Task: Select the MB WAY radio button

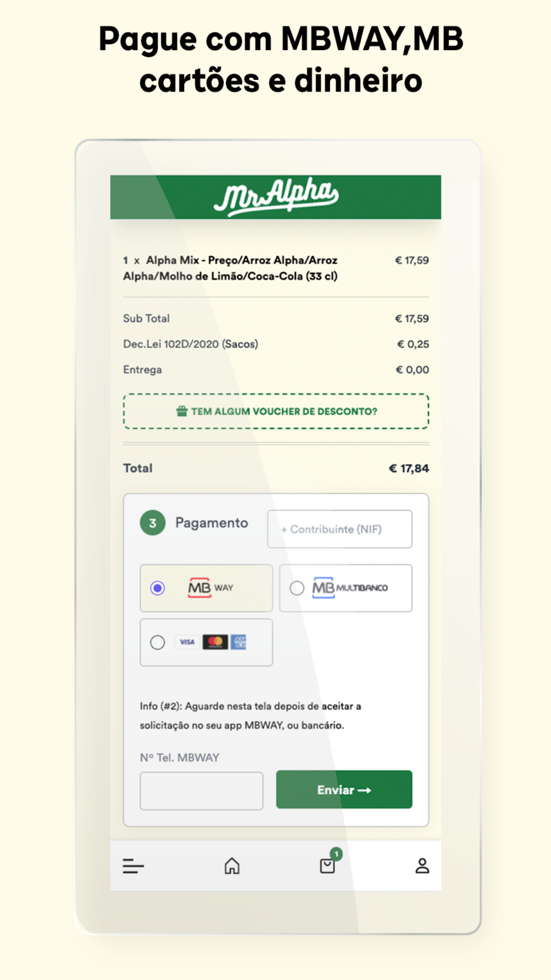Action: click(158, 588)
